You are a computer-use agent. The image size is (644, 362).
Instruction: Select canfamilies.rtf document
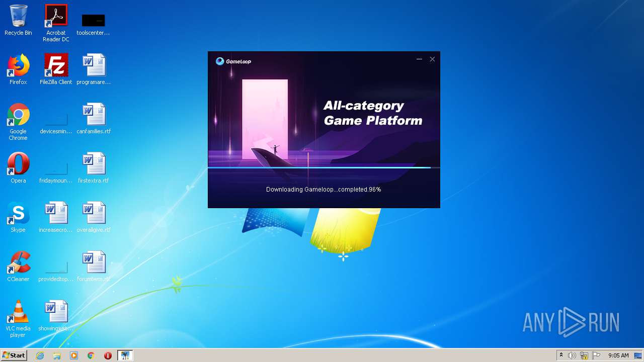(94, 119)
